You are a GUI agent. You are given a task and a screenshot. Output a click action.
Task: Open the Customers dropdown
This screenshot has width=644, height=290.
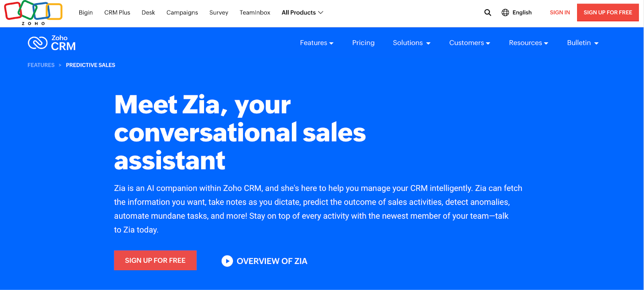point(469,43)
